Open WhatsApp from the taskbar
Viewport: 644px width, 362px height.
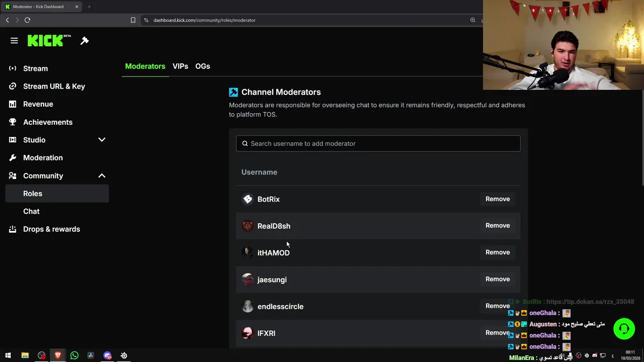click(x=74, y=355)
